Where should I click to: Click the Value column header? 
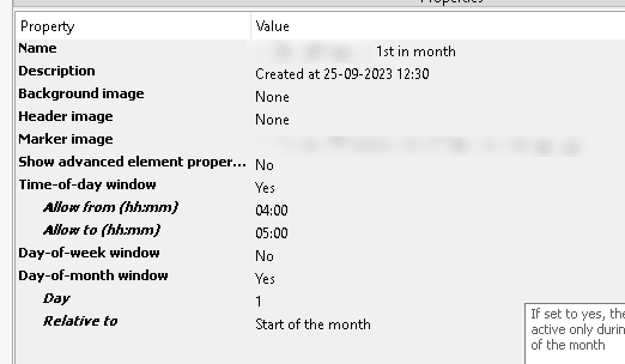pyautogui.click(x=272, y=26)
